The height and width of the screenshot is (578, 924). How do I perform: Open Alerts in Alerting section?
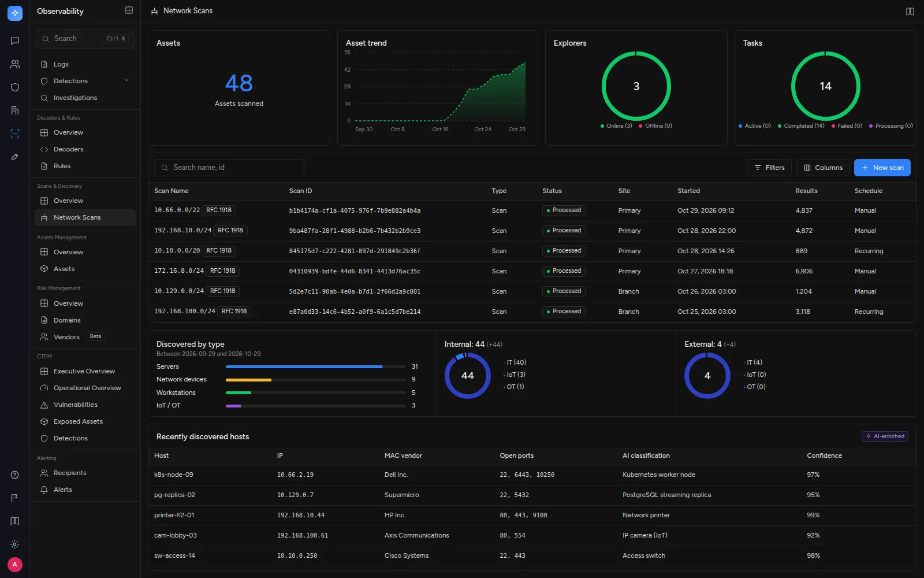(85, 490)
